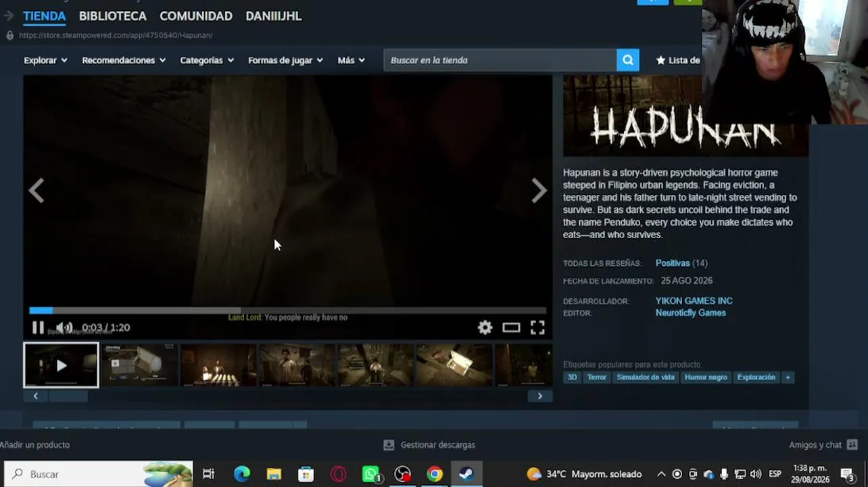Go to the COMUNIDAD tab
Image resolution: width=868 pixels, height=487 pixels.
[196, 16]
